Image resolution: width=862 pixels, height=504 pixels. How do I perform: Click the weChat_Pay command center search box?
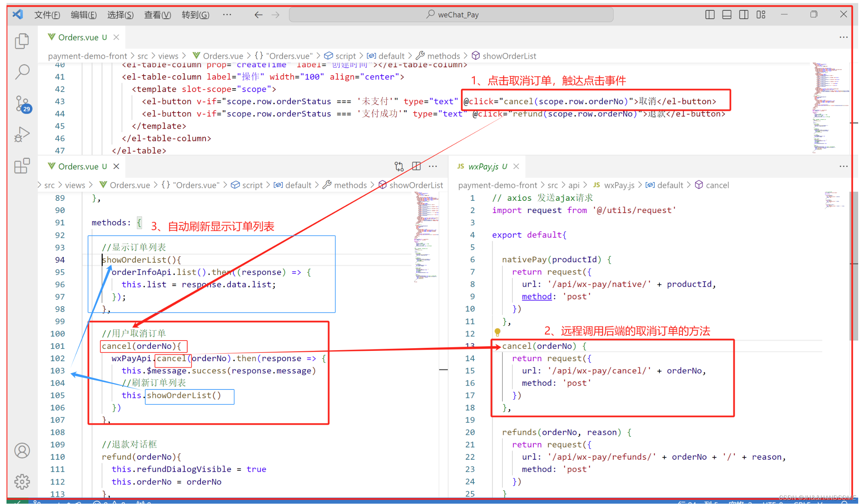[x=451, y=15]
